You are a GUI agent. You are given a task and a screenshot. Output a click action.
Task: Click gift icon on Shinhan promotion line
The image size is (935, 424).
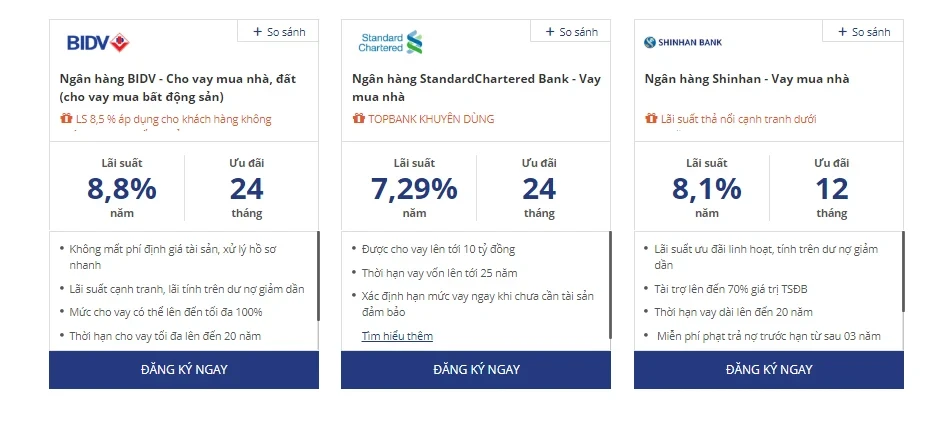651,119
